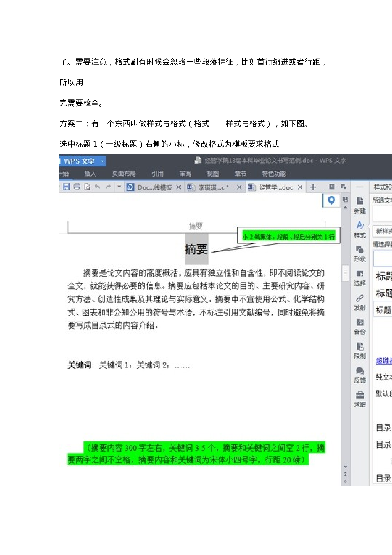Viewport: 392px width, 555px height.
Task: Click the Save icon in quick access toolbar
Action: point(66,187)
